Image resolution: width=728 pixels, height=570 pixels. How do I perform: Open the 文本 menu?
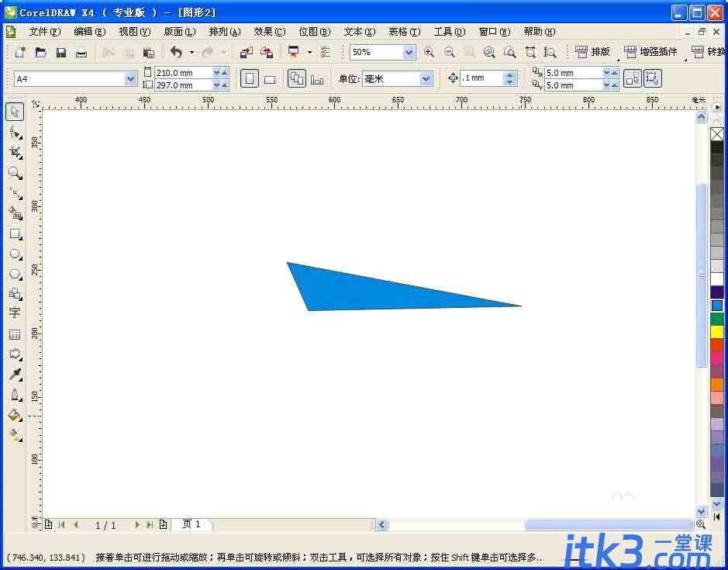coord(360,32)
